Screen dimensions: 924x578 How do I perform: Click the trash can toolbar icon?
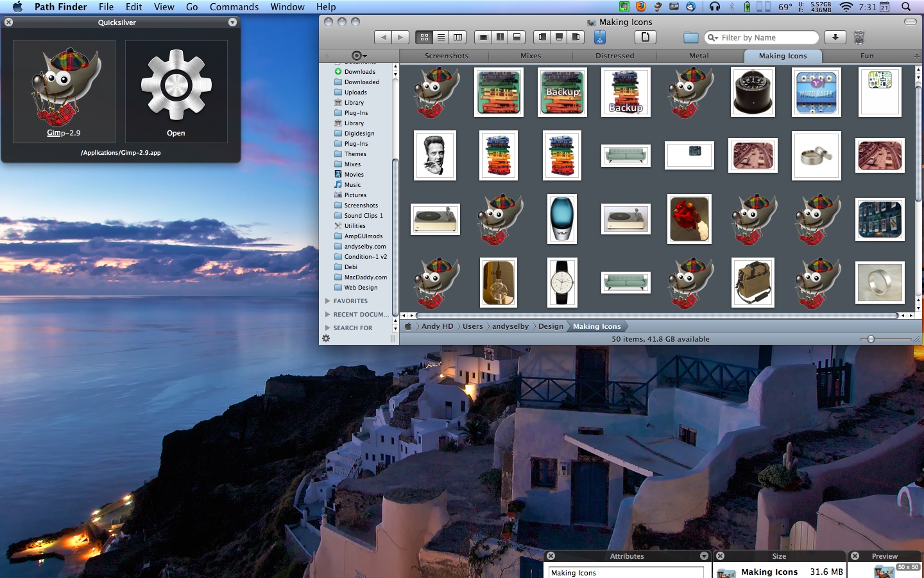coord(859,37)
